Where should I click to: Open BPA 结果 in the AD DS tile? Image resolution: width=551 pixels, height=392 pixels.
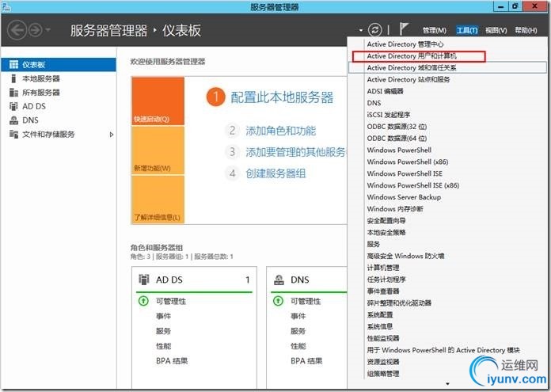172,360
